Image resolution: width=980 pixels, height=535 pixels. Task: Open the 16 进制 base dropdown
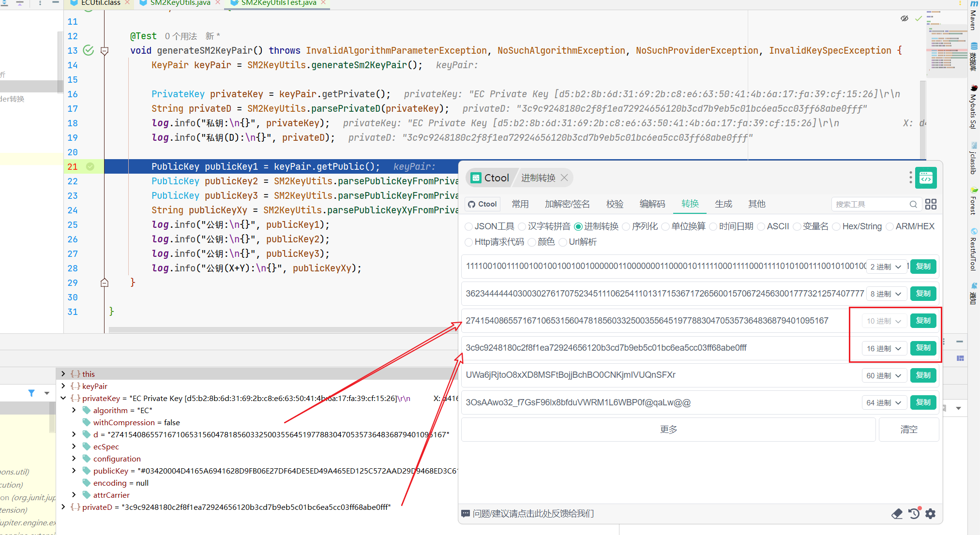click(884, 348)
